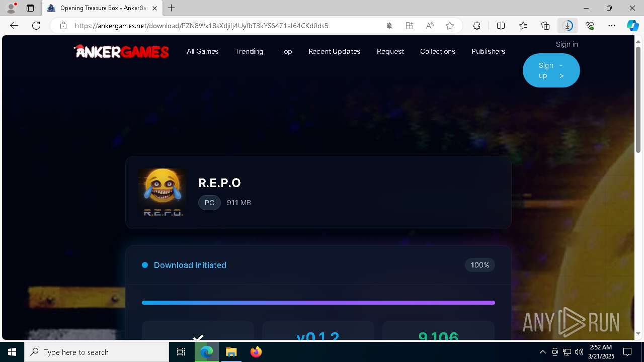Launch Firefox from taskbar
The height and width of the screenshot is (362, 644).
pyautogui.click(x=256, y=352)
